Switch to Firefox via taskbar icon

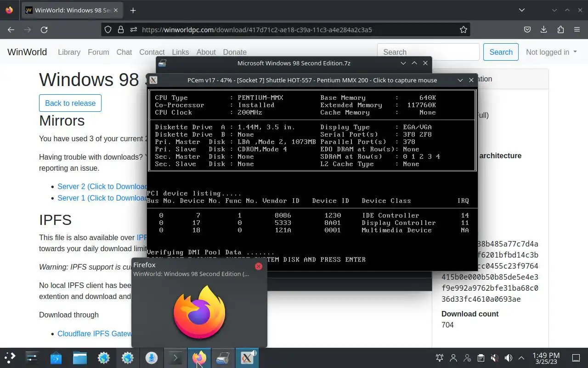199,358
